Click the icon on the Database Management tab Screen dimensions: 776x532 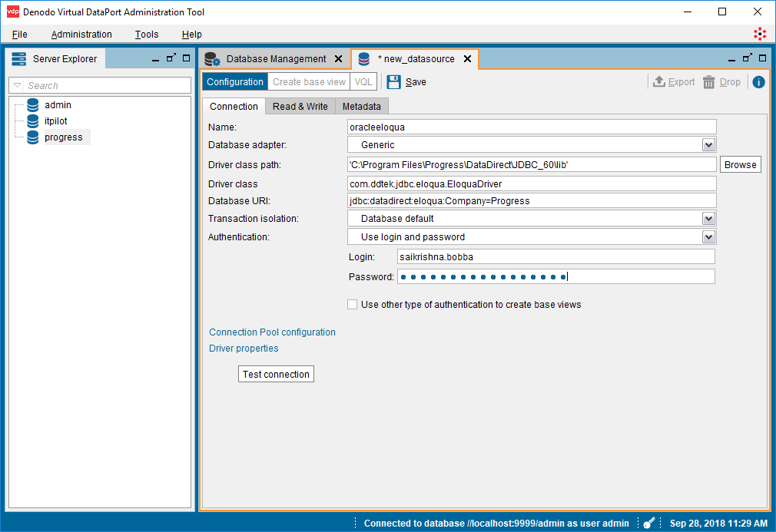click(209, 58)
